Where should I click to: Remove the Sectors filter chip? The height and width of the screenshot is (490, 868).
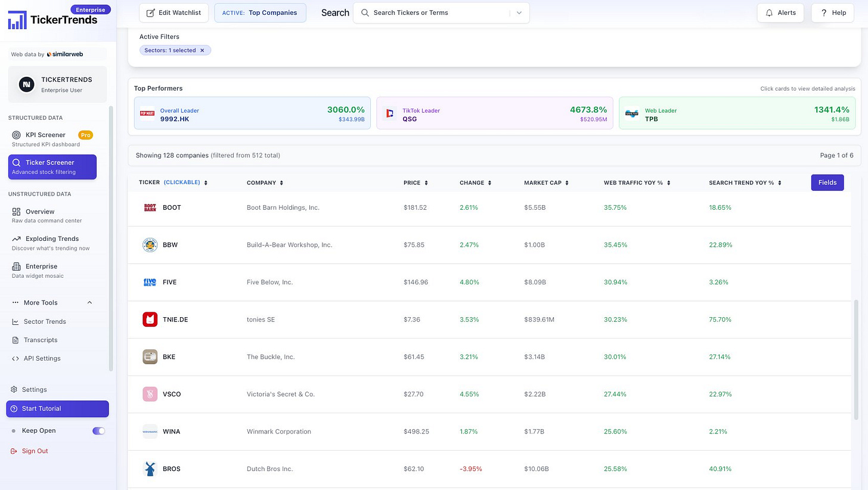coord(202,51)
